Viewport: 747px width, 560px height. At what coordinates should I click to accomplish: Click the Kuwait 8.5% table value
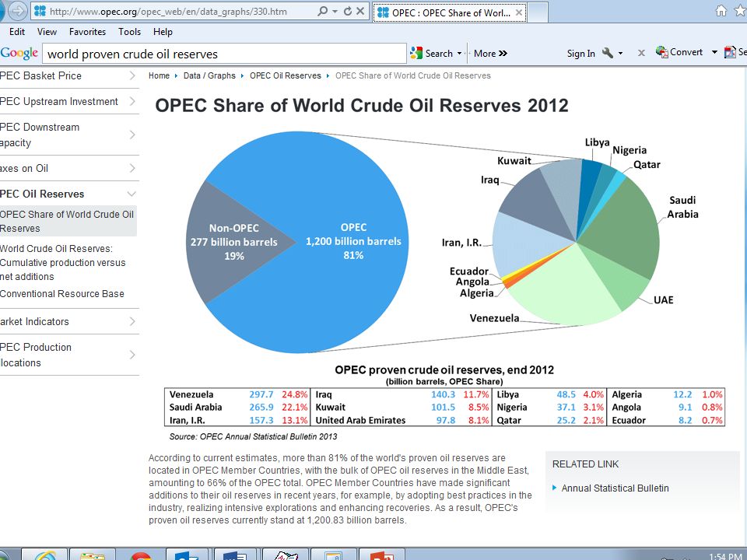(478, 407)
